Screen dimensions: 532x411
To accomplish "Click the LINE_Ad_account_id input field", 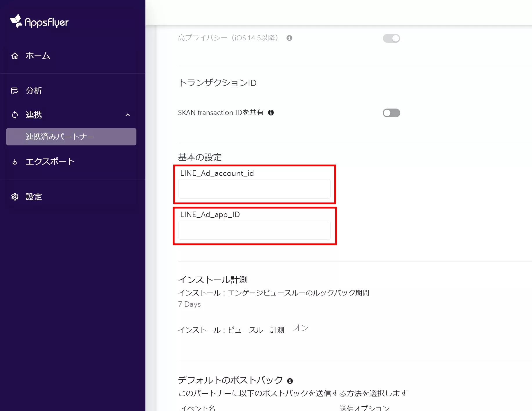I will [254, 189].
